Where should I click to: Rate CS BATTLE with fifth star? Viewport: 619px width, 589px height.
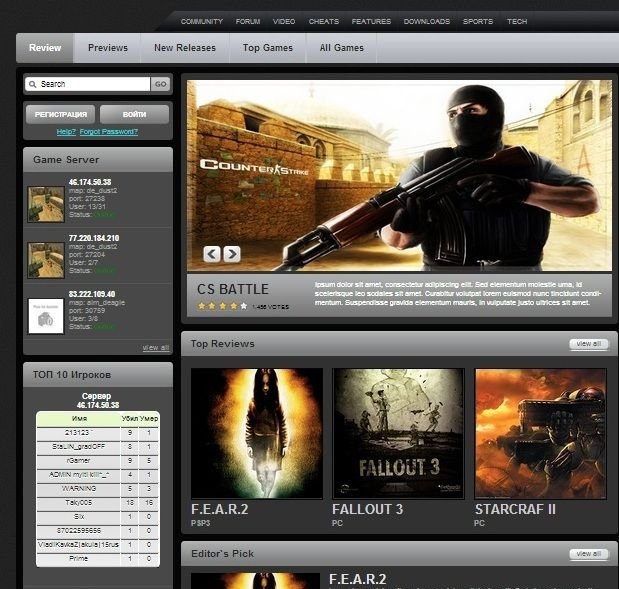tap(244, 306)
